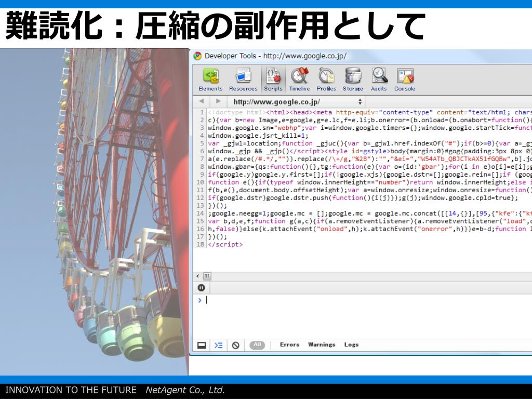The width and height of the screenshot is (532, 399).
Task: Go forward to next script
Action: coord(218,101)
